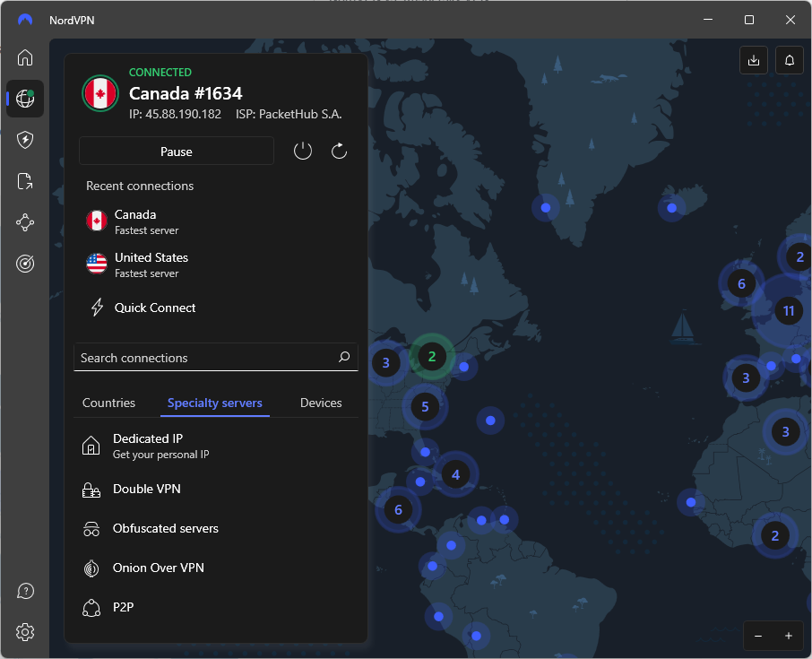
Task: Connect to recent Canada fastest server
Action: 216,221
